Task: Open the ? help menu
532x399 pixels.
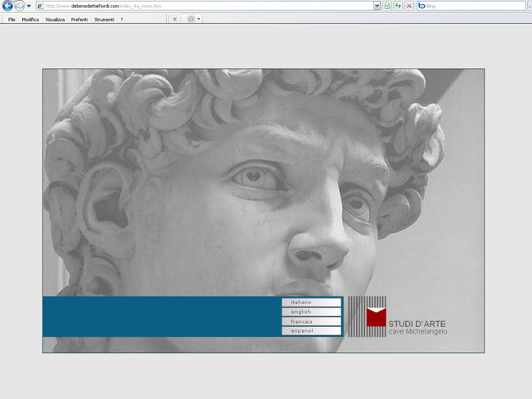Action: pos(122,20)
